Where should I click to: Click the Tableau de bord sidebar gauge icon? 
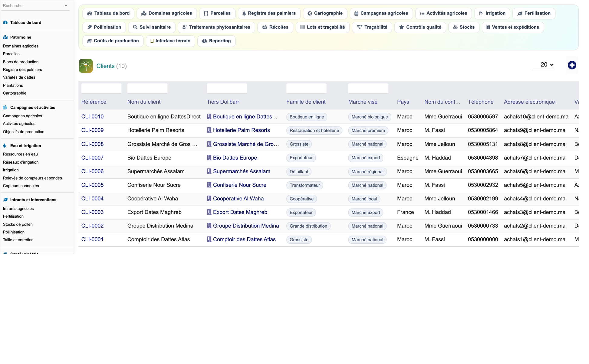5,22
